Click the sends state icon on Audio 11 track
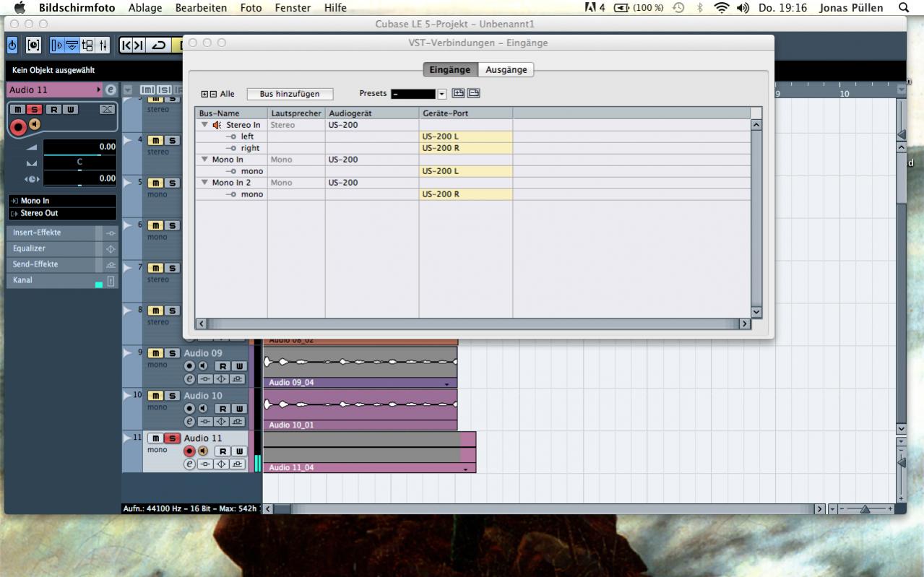The height and width of the screenshot is (577, 924). click(237, 464)
